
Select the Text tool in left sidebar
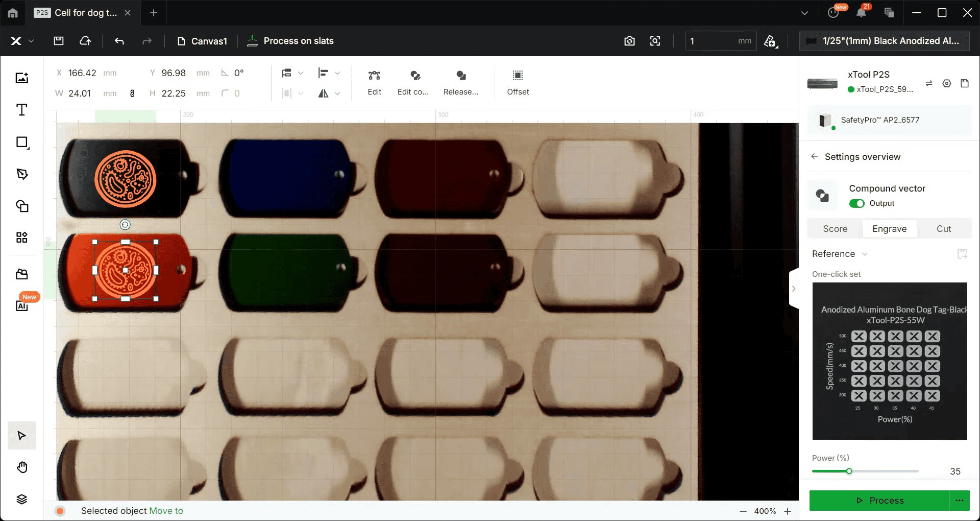(21, 110)
